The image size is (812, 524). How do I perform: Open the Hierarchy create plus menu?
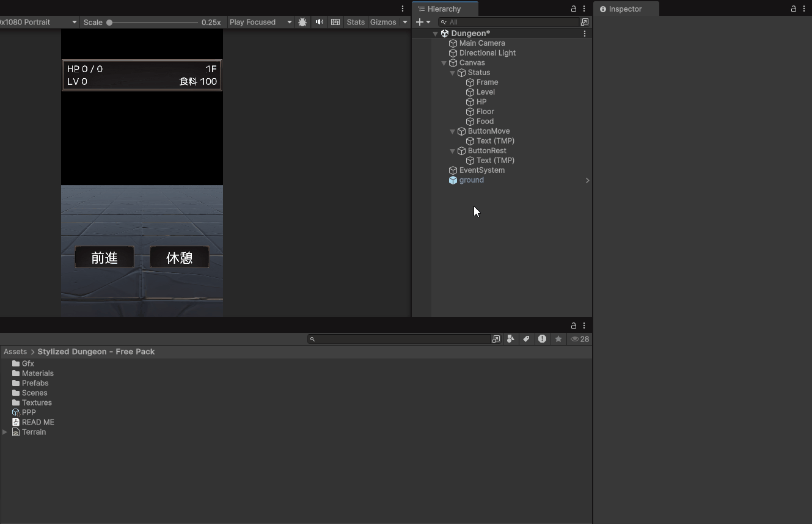[x=423, y=22]
